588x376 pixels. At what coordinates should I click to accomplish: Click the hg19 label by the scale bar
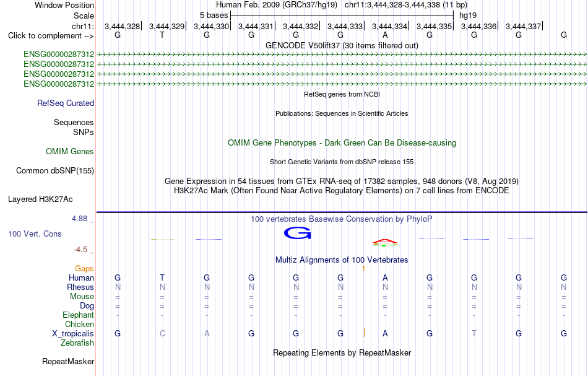(x=468, y=15)
